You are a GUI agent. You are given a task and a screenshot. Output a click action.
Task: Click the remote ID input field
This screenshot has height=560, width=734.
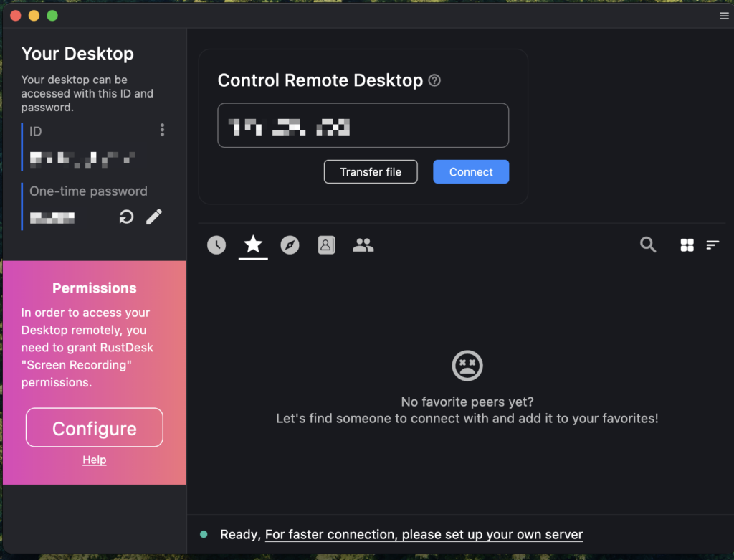coord(363,125)
